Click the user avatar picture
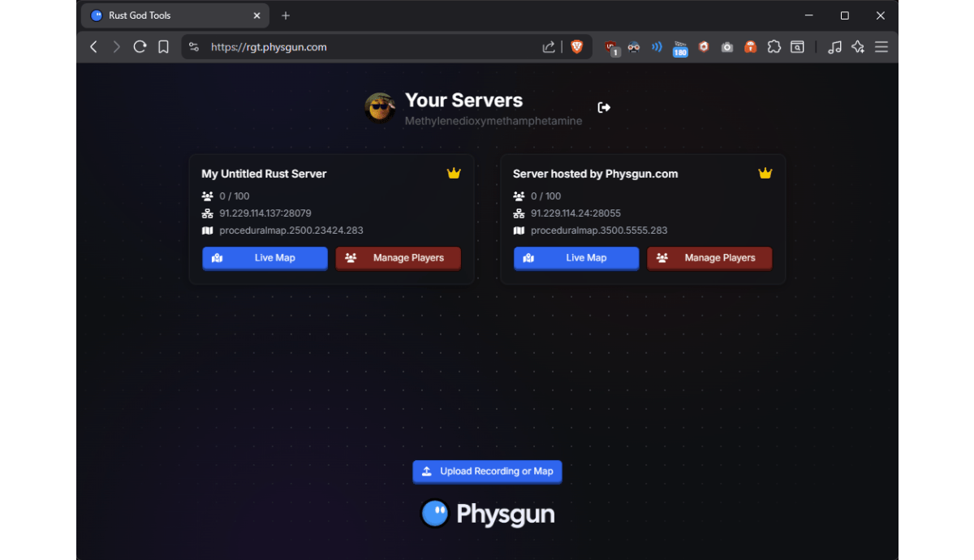974x560 pixels. (x=380, y=107)
